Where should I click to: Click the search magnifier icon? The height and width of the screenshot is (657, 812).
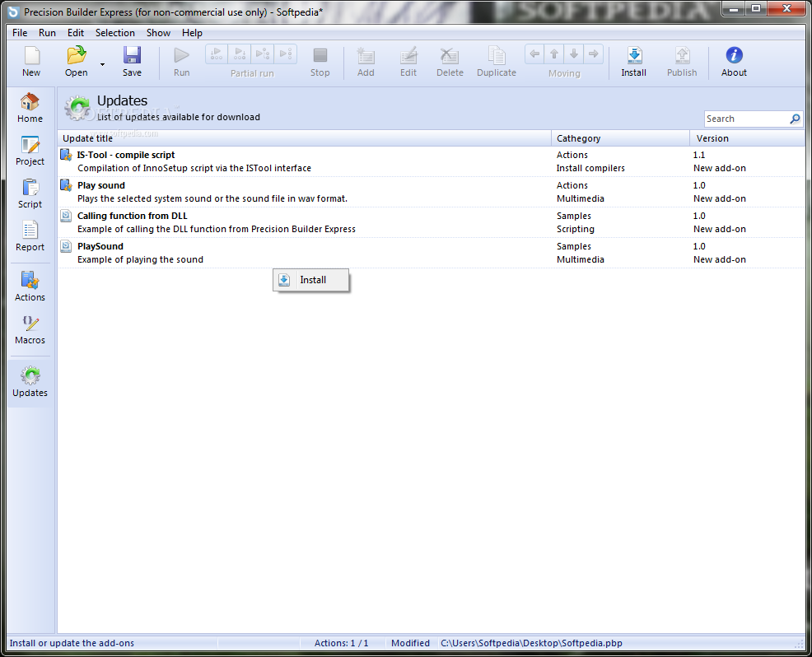795,119
